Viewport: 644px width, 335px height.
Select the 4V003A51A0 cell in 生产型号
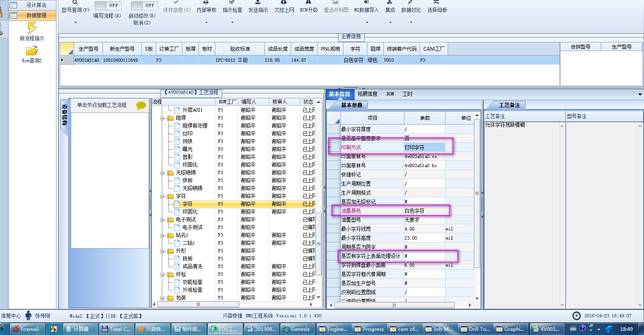tap(88, 60)
